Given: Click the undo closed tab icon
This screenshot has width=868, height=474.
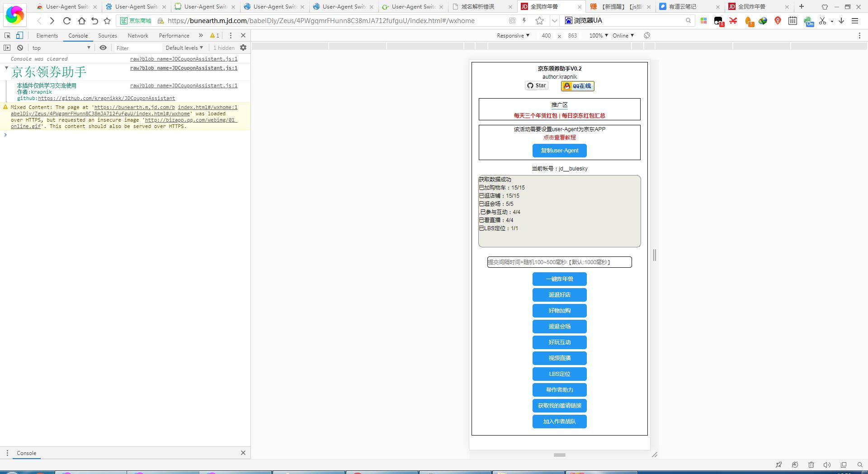Looking at the screenshot, I should (x=94, y=21).
